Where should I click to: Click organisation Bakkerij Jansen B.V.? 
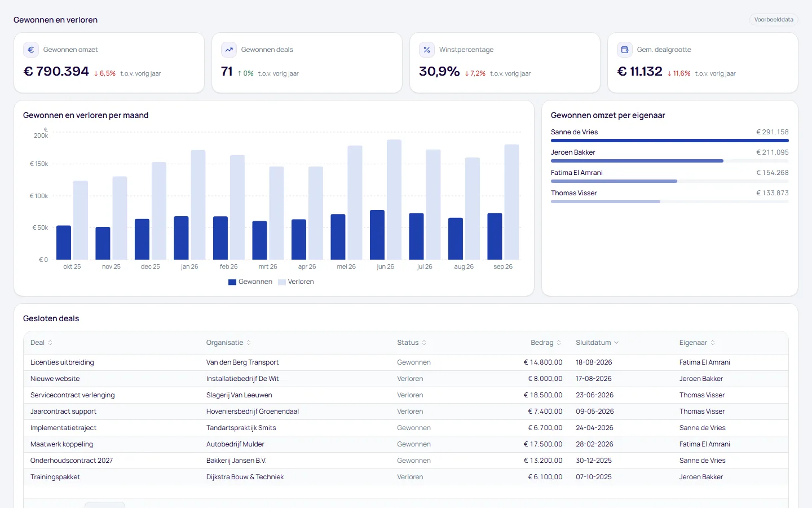pos(236,461)
